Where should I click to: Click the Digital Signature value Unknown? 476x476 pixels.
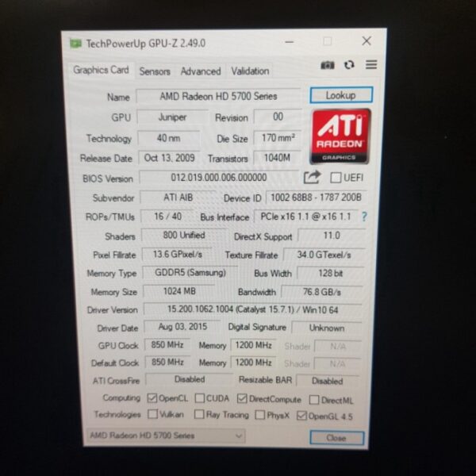tap(327, 328)
